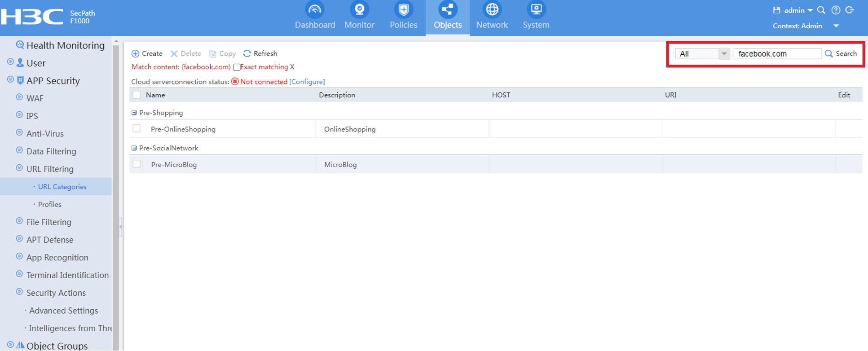Expand the Data Filtering menu item

pos(19,150)
